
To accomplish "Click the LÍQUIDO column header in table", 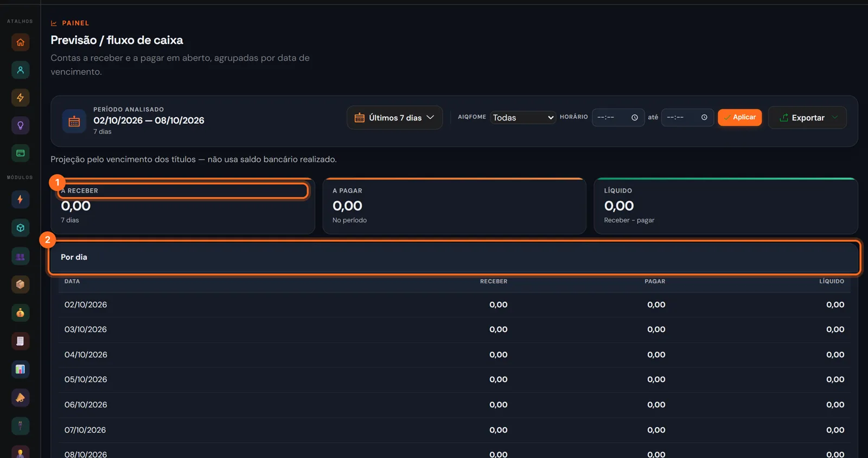I will [x=832, y=282].
